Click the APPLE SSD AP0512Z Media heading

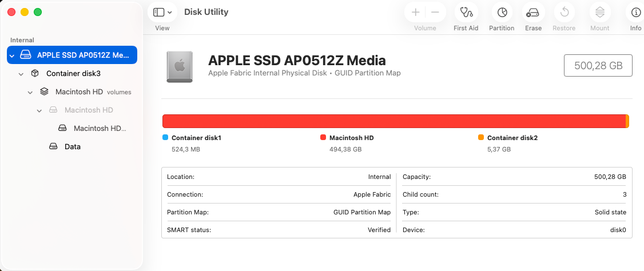pyautogui.click(x=297, y=61)
